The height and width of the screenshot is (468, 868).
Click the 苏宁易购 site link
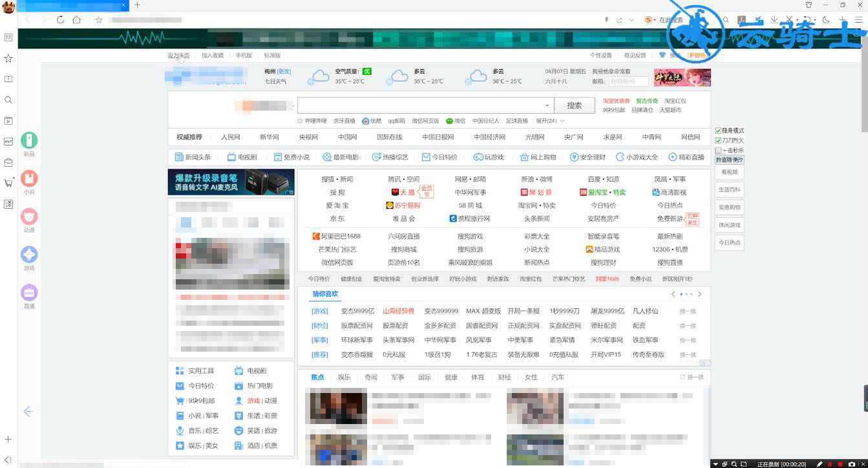tap(403, 206)
